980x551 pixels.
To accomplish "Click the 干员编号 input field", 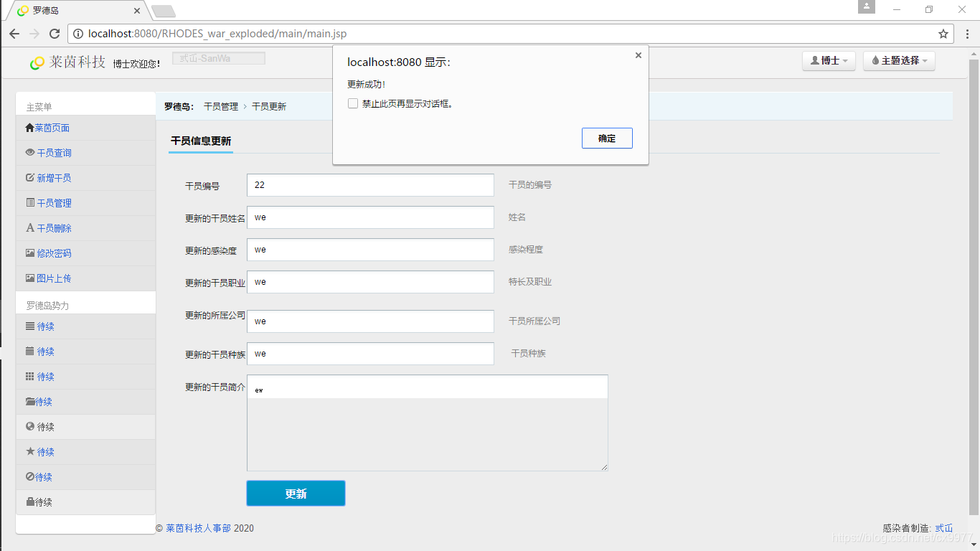I will (370, 185).
